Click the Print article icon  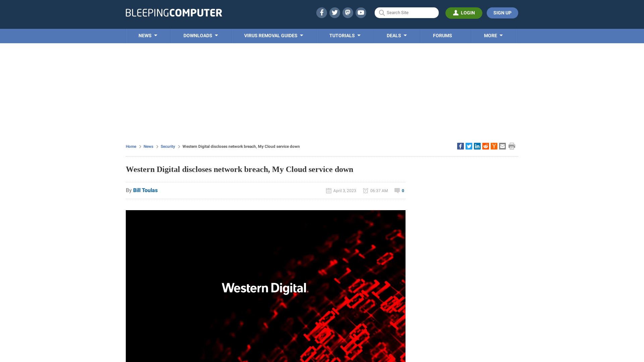512,146
